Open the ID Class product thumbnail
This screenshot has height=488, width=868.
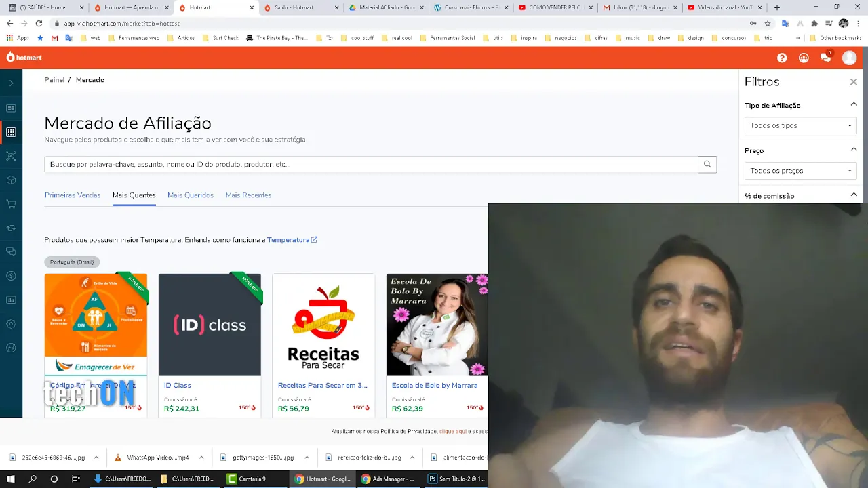[210, 325]
